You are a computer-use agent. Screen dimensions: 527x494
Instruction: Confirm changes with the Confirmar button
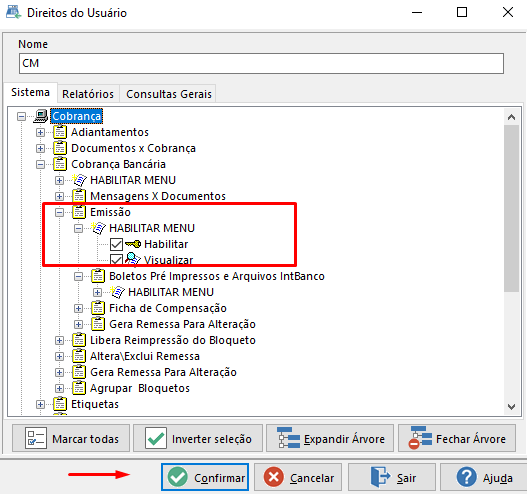[205, 477]
